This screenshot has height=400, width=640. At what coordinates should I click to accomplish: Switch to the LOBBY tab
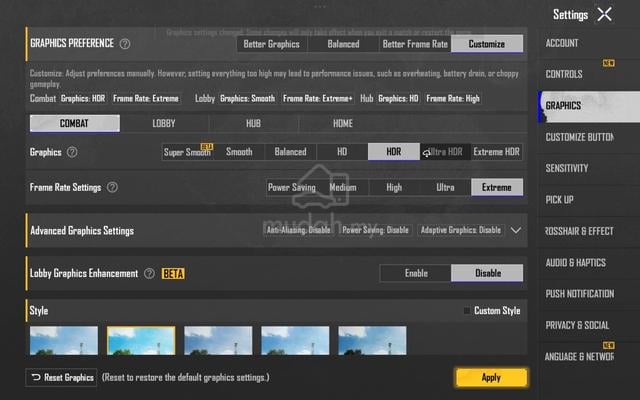pos(164,123)
